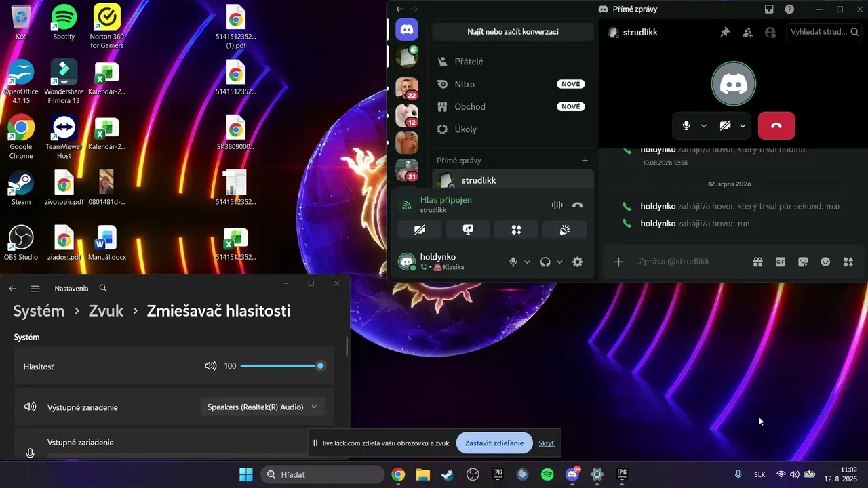Open Spotify from the taskbar
This screenshot has height=488, width=868.
click(x=547, y=474)
